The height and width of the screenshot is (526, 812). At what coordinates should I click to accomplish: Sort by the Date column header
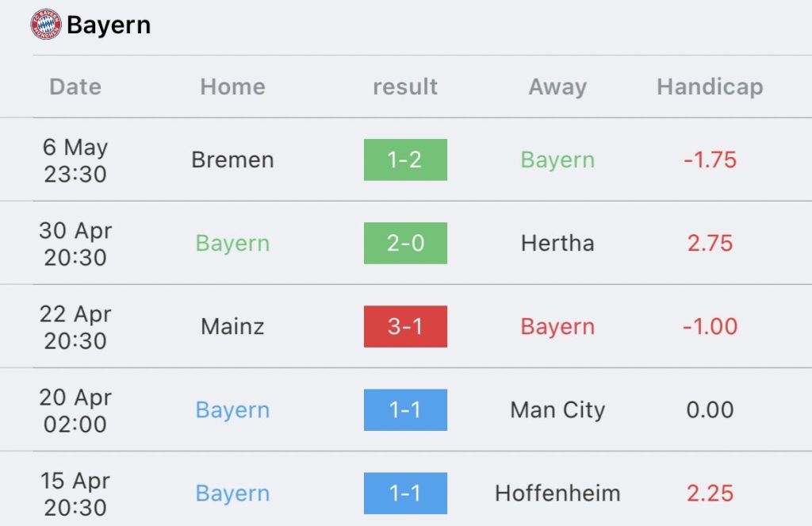75,86
